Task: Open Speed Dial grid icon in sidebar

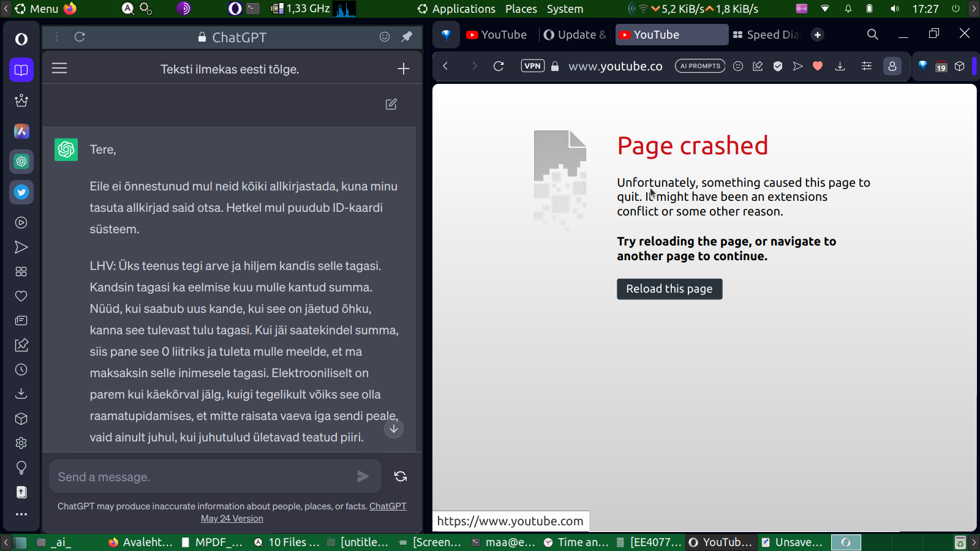Action: pos(21,272)
